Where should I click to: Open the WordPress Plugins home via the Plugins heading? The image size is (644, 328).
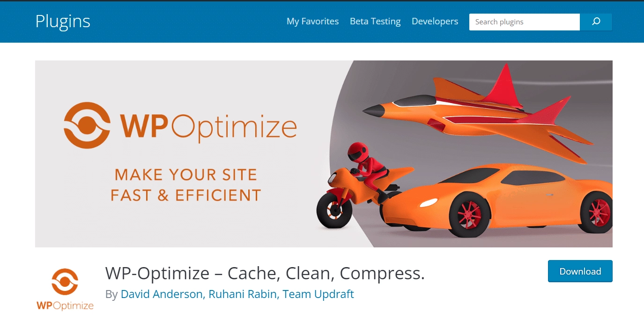[62, 21]
